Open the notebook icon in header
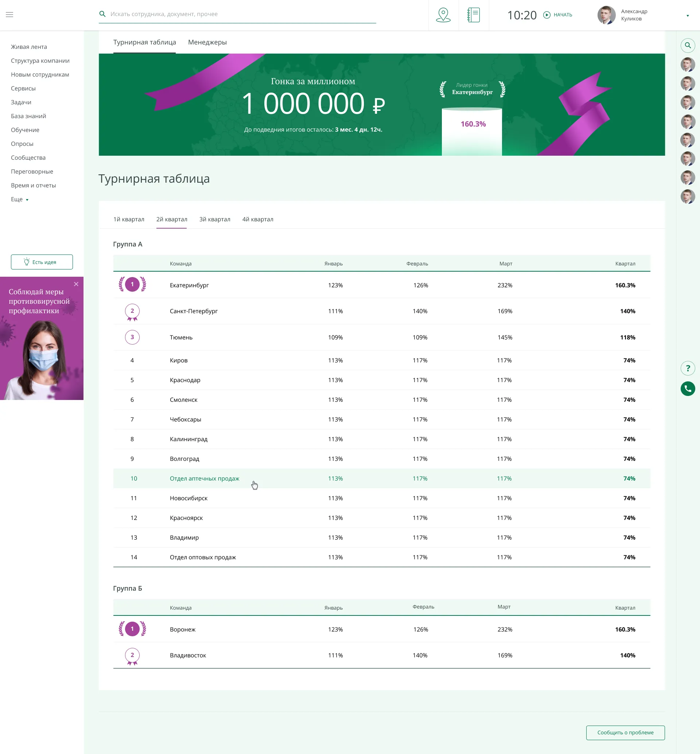The height and width of the screenshot is (754, 700). [474, 15]
